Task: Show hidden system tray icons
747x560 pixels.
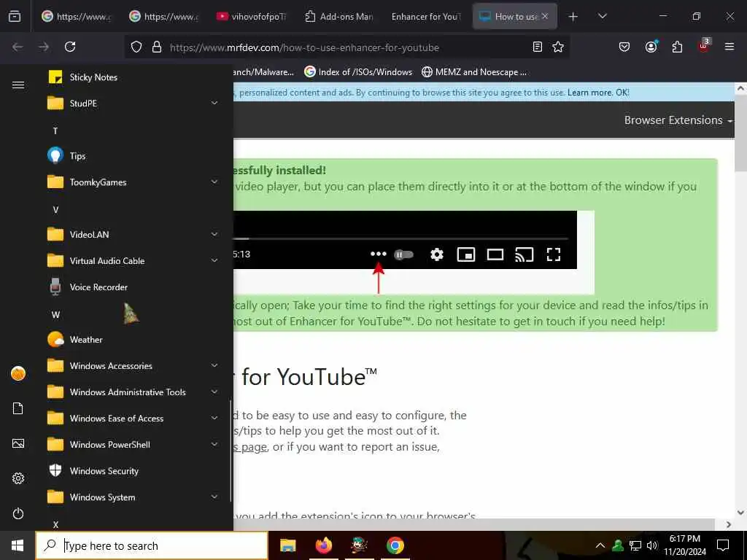Action: coord(600,545)
